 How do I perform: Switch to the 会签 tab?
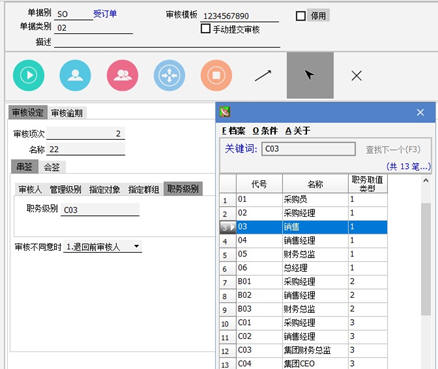pyautogui.click(x=52, y=167)
